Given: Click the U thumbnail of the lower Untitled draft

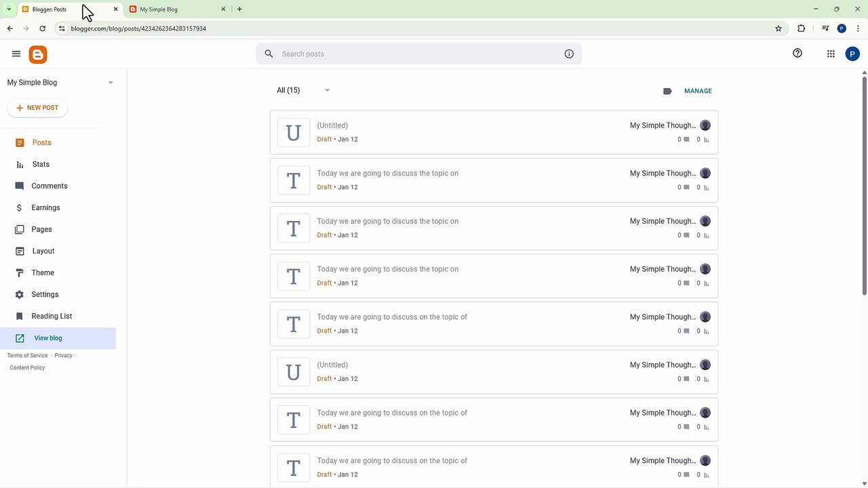Looking at the screenshot, I should [294, 371].
